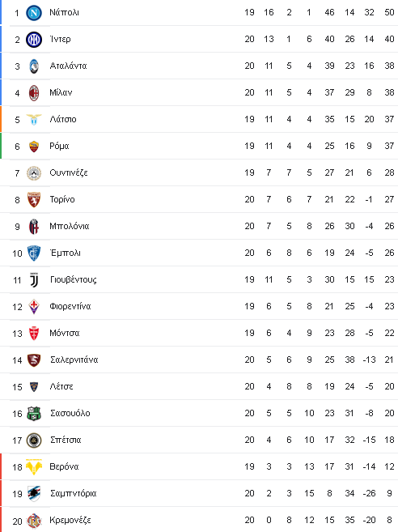Image resolution: width=398 pixels, height=532 pixels.
Task: Click team name Μπολόνια
Action: tap(70, 226)
